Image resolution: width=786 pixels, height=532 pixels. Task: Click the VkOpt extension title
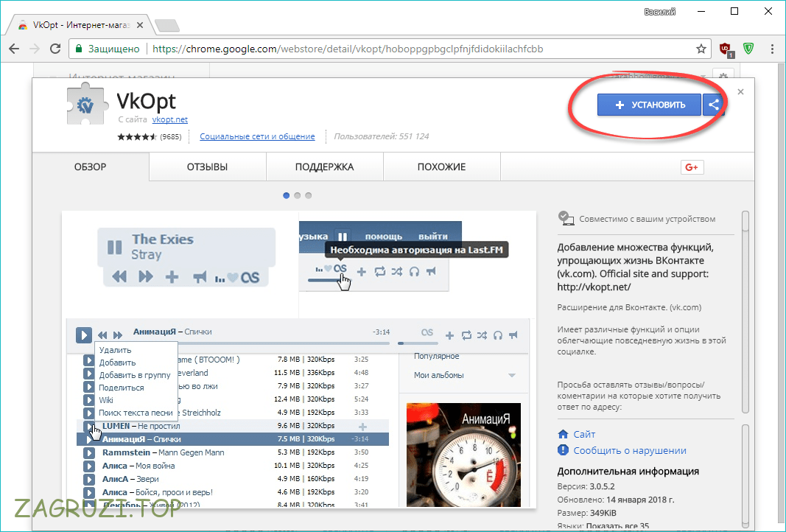[147, 101]
